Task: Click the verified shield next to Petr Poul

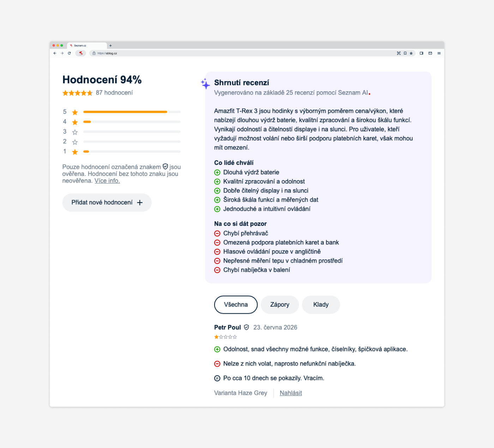Action: [246, 327]
